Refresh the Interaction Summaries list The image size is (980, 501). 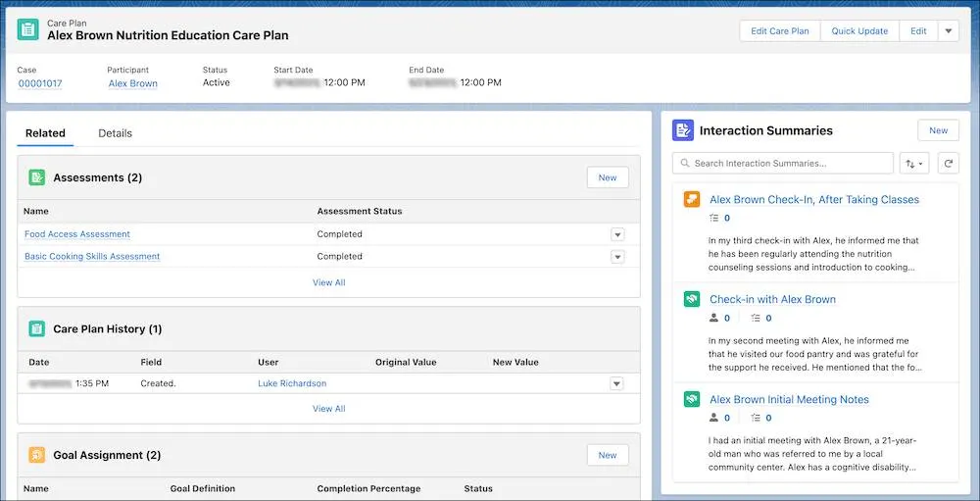(x=948, y=164)
